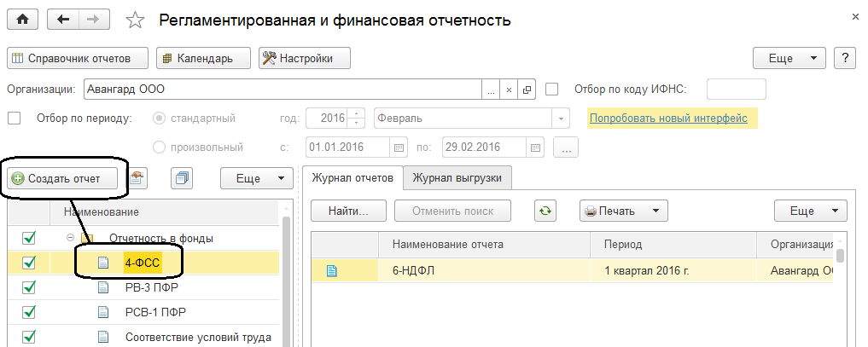Screen dimensions: 868x347
Task: Open the help question mark button
Action: (845, 58)
